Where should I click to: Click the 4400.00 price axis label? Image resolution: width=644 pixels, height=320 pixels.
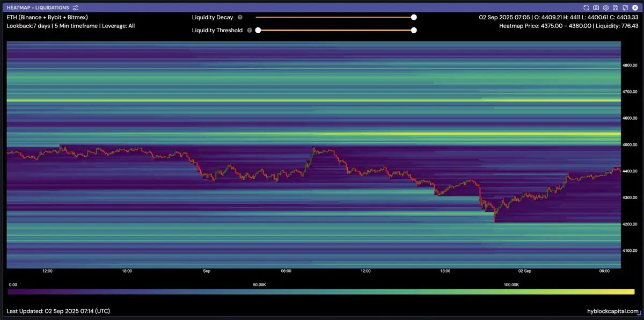(630, 171)
